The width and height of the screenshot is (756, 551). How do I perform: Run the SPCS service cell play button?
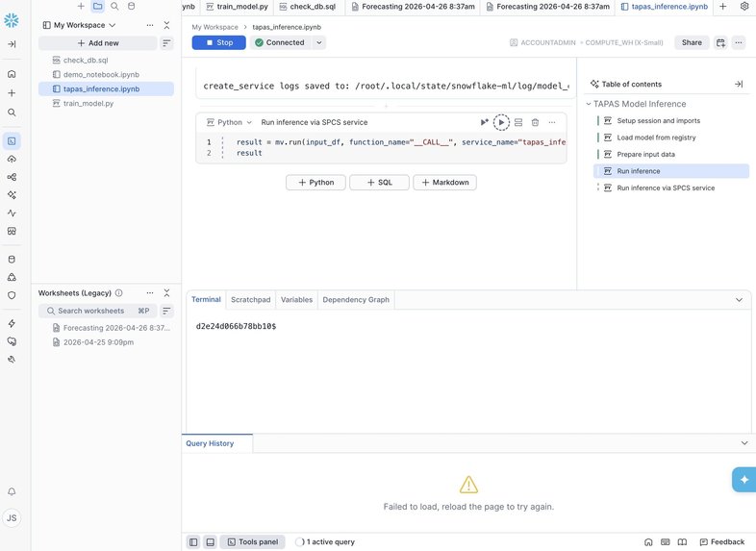(x=501, y=122)
